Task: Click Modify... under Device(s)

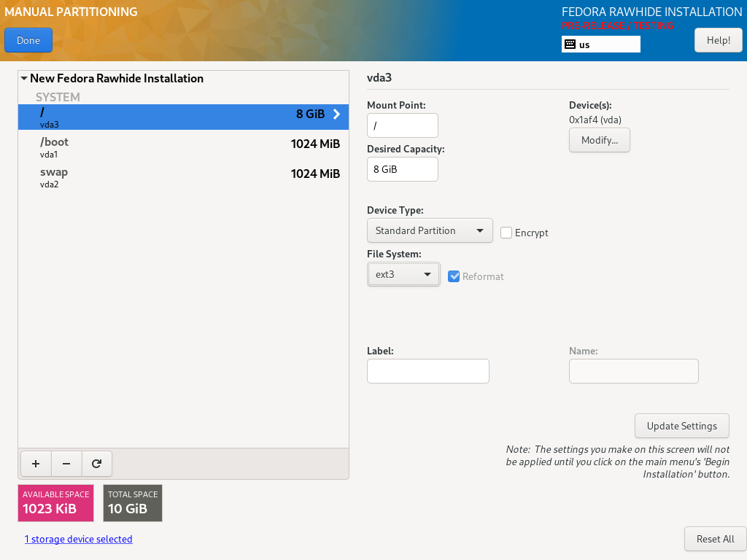Action: click(600, 141)
